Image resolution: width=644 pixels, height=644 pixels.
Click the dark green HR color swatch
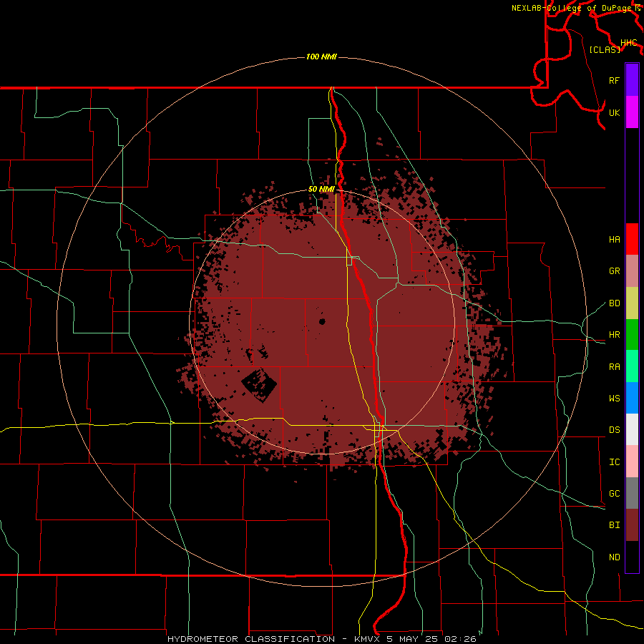point(632,334)
